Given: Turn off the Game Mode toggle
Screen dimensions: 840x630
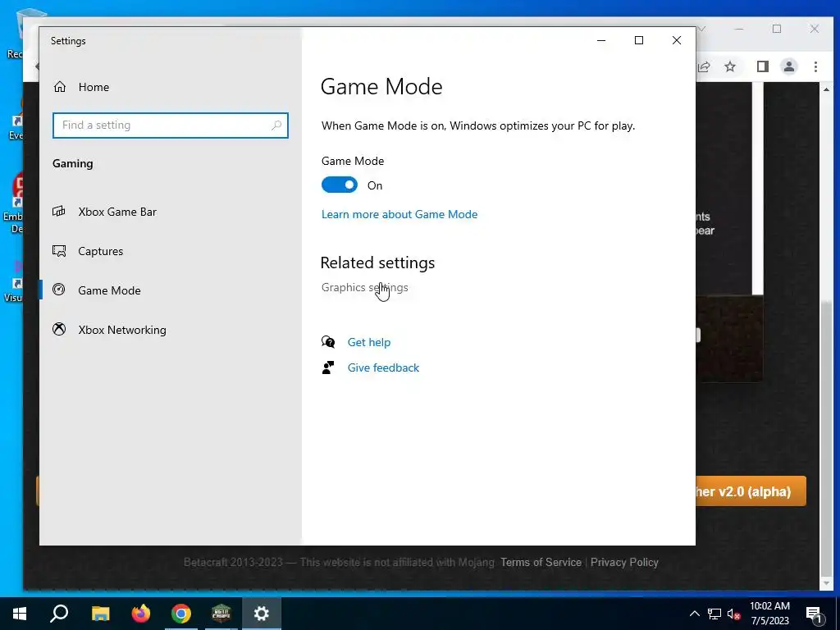Looking at the screenshot, I should click(x=339, y=185).
